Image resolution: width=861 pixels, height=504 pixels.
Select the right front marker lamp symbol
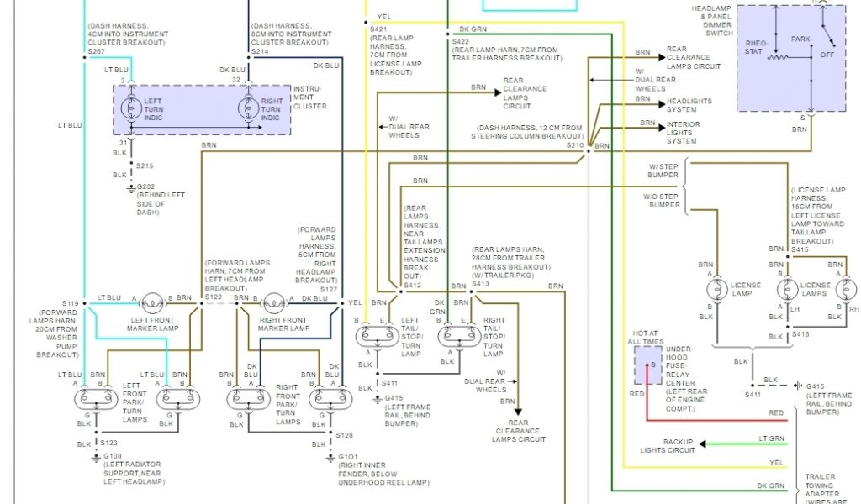[x=273, y=300]
